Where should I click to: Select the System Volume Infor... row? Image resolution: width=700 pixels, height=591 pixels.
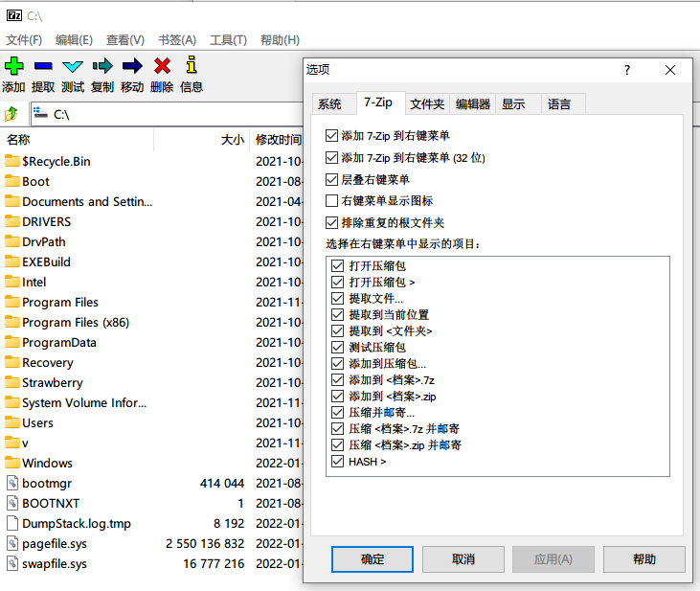click(x=153, y=402)
